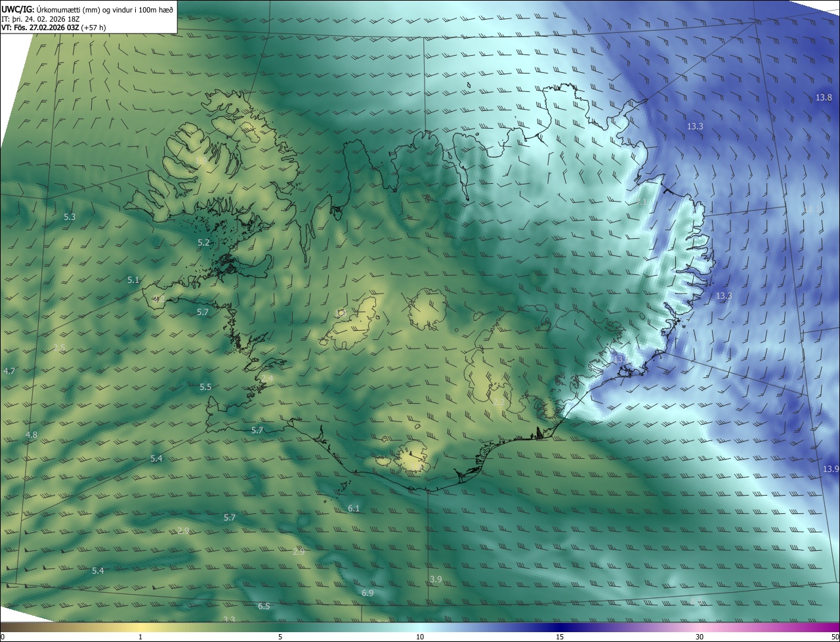Click the 6.9 value label on the map
Screen dimensions: 840x642
click(x=367, y=593)
